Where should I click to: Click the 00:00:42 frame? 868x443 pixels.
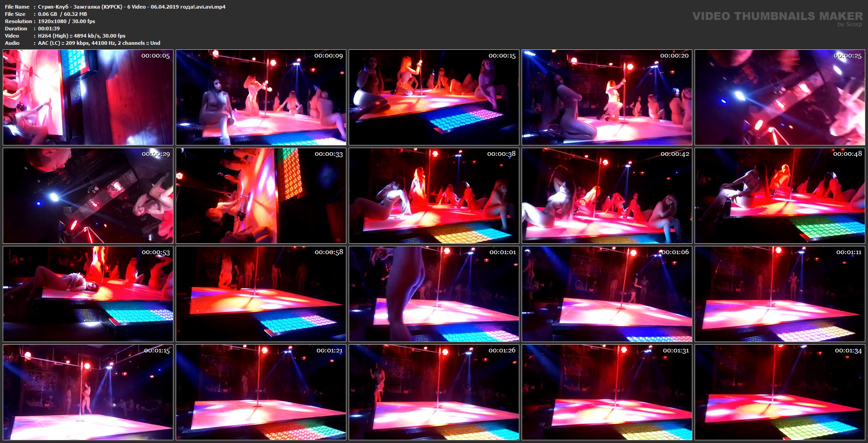pos(607,196)
